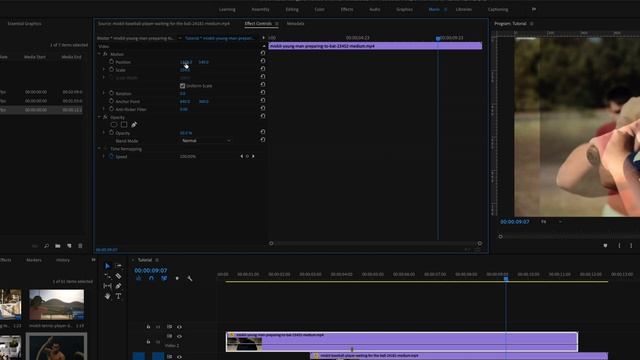The image size is (640, 360).
Task: Open timeline wrench display settings
Action: (x=190, y=278)
